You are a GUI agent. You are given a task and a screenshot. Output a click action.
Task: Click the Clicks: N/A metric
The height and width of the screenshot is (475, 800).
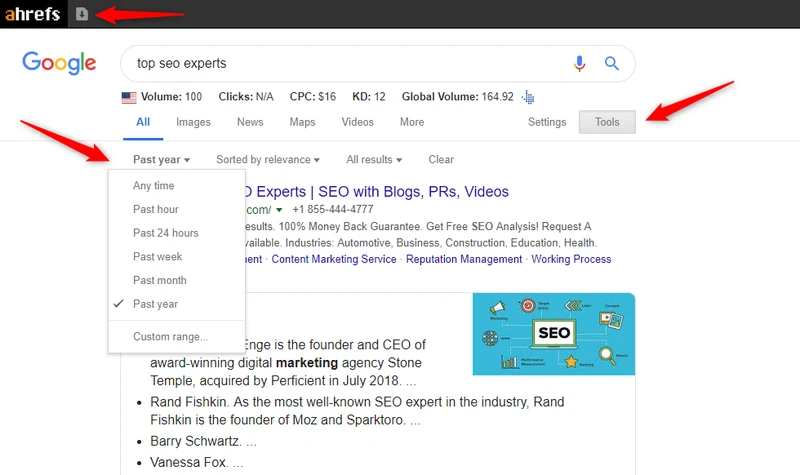tap(246, 97)
